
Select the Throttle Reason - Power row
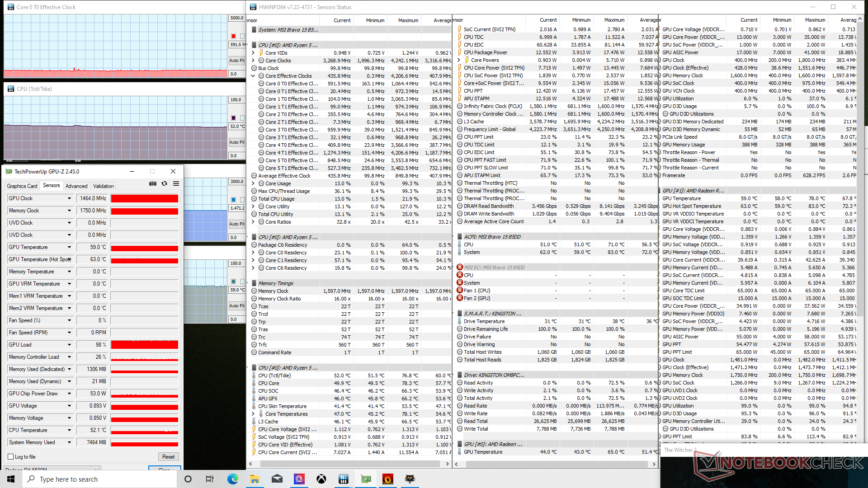tap(759, 152)
